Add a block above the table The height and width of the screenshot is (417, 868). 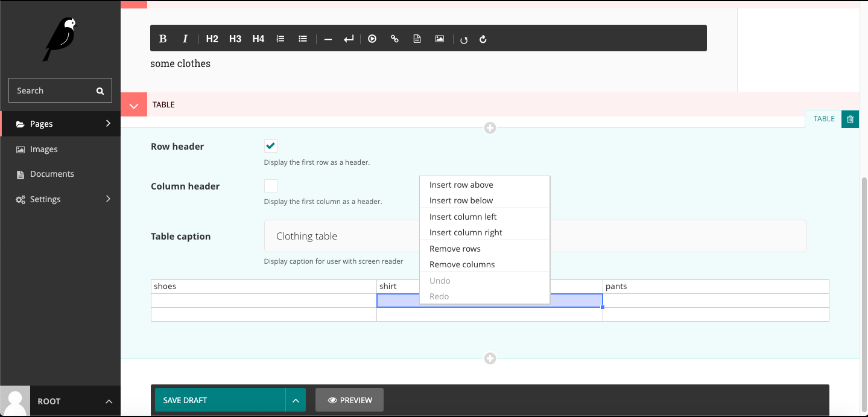pyautogui.click(x=490, y=128)
